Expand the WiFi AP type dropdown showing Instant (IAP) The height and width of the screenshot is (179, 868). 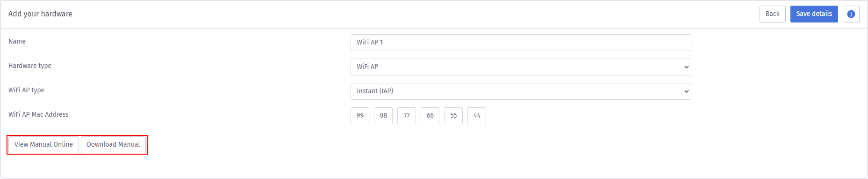tap(520, 91)
